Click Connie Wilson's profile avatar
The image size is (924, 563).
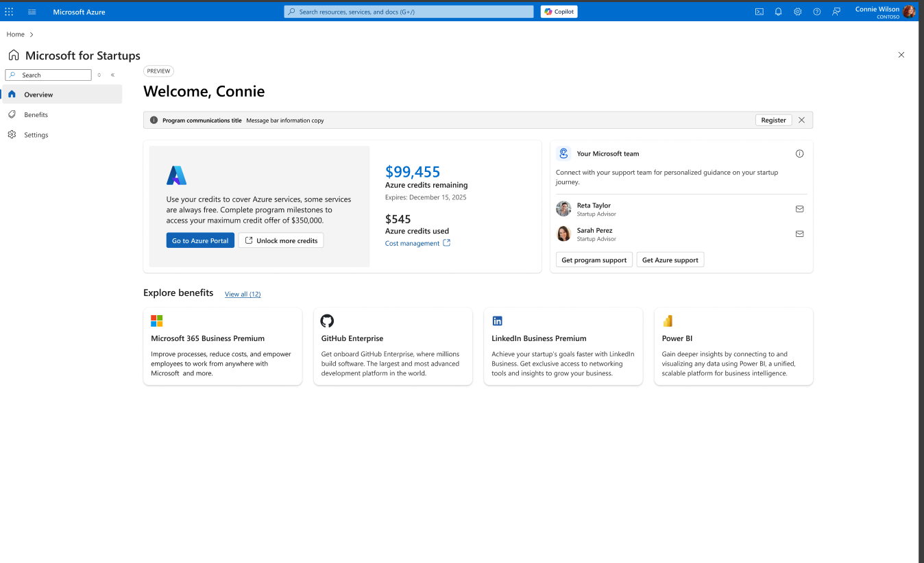click(909, 12)
